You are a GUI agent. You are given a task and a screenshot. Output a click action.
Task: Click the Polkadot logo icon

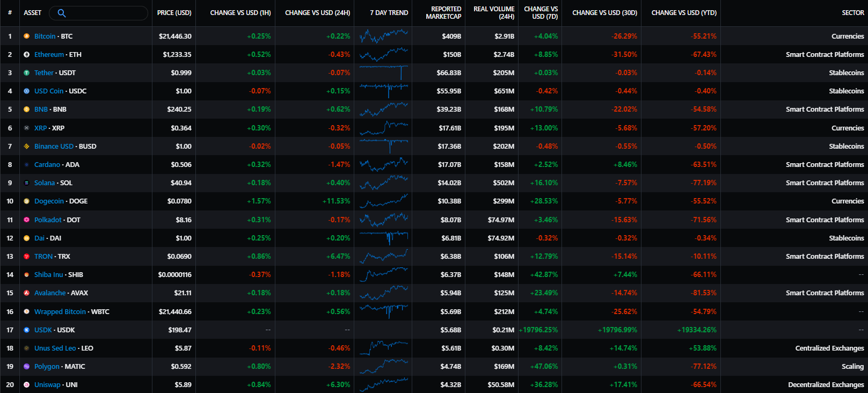tap(26, 220)
